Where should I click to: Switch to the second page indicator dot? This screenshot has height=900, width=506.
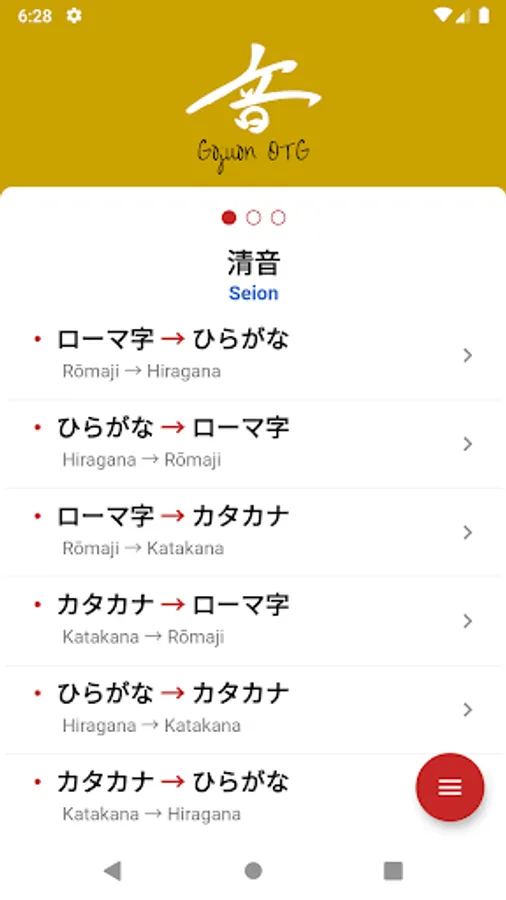253,218
